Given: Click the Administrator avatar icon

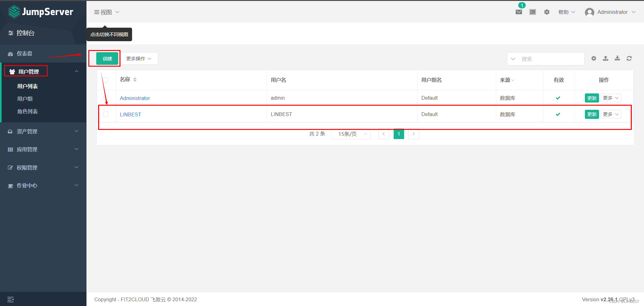Looking at the screenshot, I should tap(589, 12).
